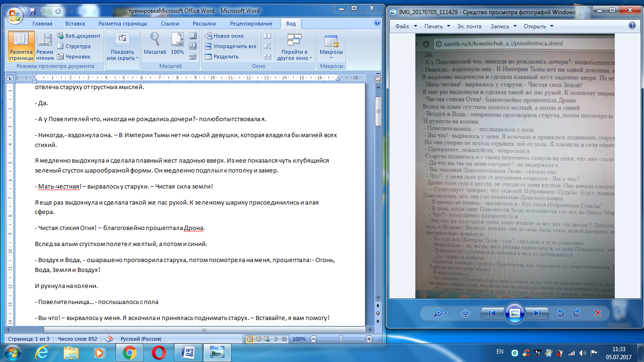The width and height of the screenshot is (644, 362).
Task: Open Запись dropdown in Photo Viewer
Action: click(x=503, y=26)
